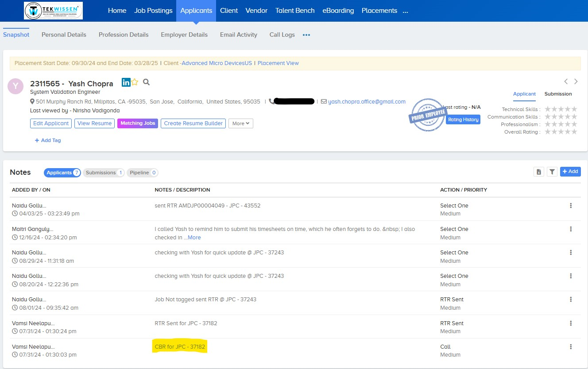Open the applicant's LinkedIn profile icon
This screenshot has height=369, width=588.
click(126, 82)
